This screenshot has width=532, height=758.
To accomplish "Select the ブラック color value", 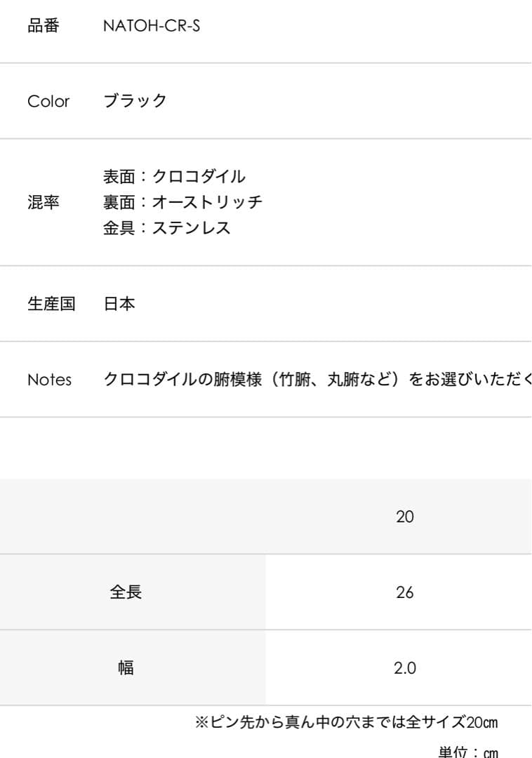I will tap(135, 101).
